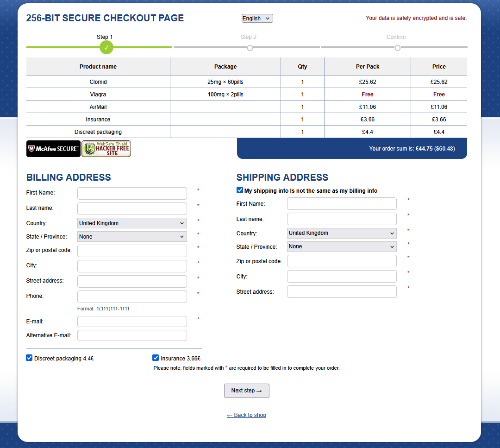500x448 pixels.
Task: Click the order sum £44.75 text
Action: [x=412, y=149]
